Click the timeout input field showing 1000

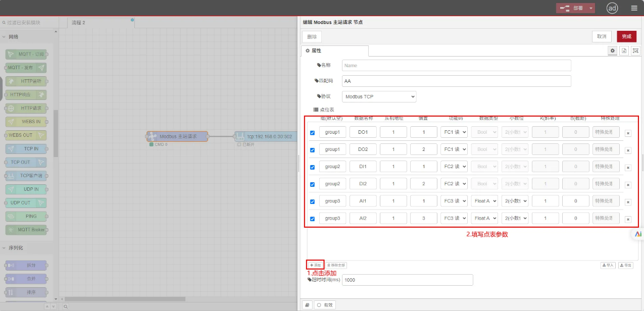[x=407, y=280]
